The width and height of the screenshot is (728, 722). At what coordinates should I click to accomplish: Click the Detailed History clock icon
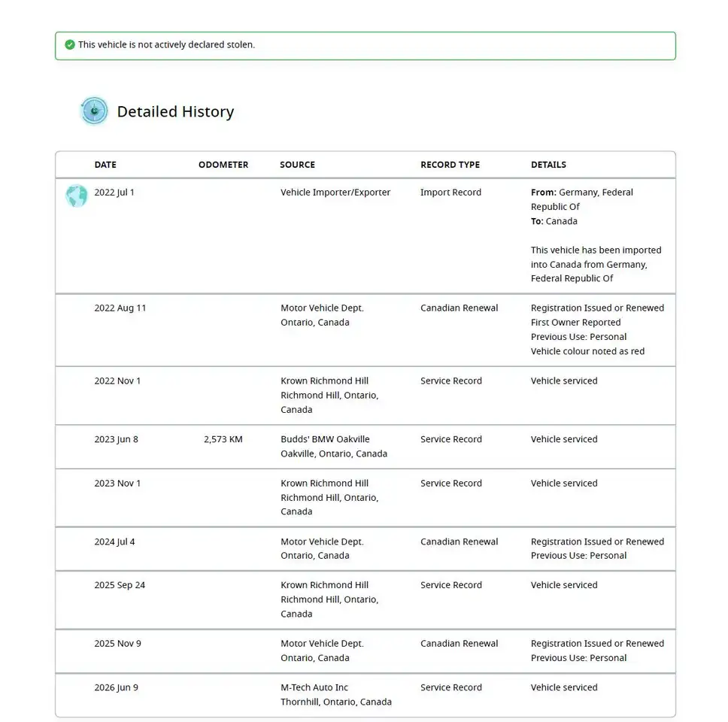coord(94,111)
